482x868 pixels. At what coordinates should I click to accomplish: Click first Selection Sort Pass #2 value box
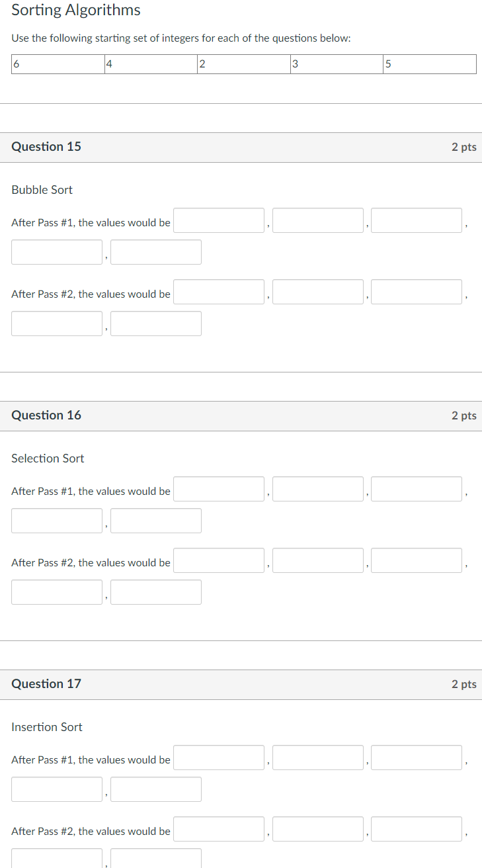219,560
